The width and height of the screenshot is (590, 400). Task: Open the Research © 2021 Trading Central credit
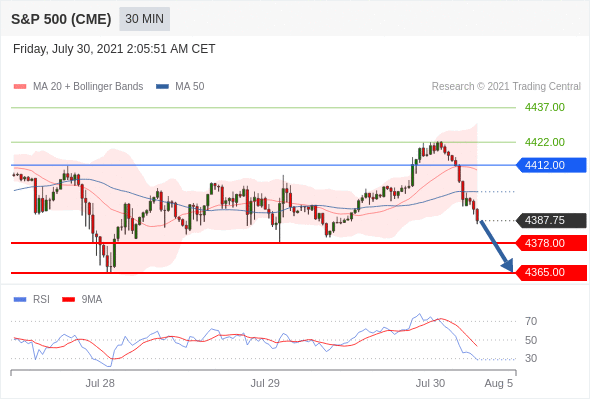tap(506, 87)
